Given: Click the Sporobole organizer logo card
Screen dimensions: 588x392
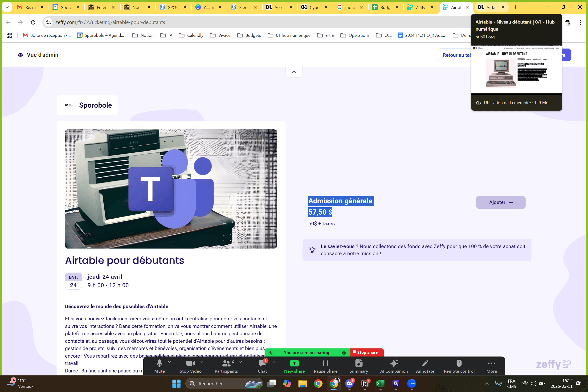Looking at the screenshot, I should click(x=87, y=105).
